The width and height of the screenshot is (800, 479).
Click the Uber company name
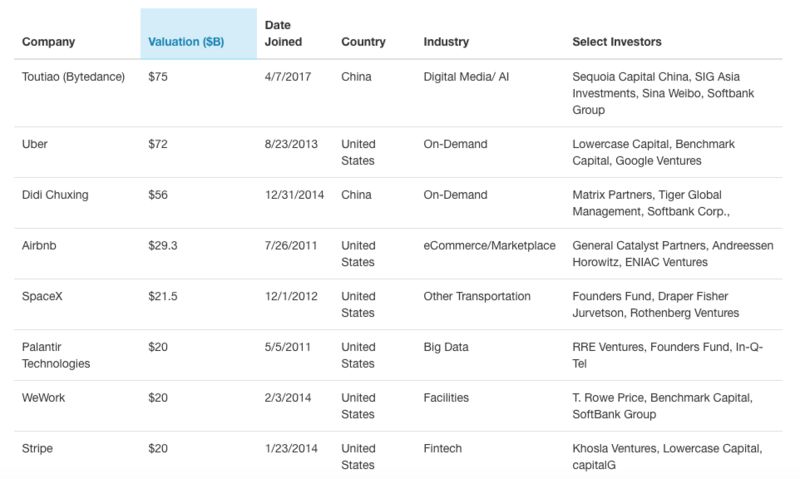(34, 144)
